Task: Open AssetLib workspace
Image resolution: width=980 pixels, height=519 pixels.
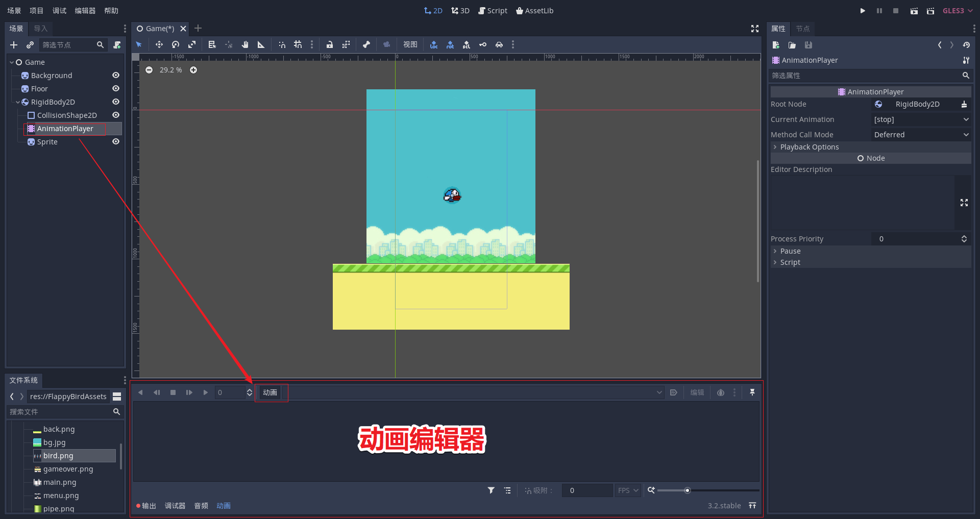Action: click(x=535, y=11)
